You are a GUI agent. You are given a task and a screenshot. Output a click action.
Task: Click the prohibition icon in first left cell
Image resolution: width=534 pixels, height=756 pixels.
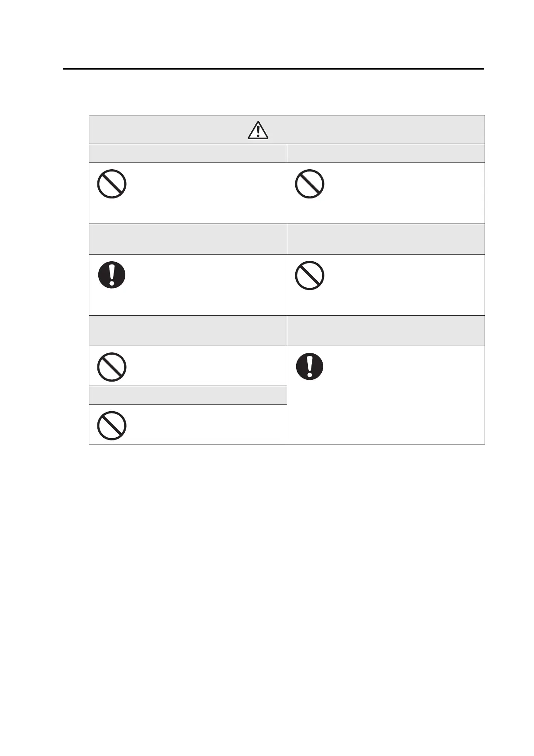112,184
